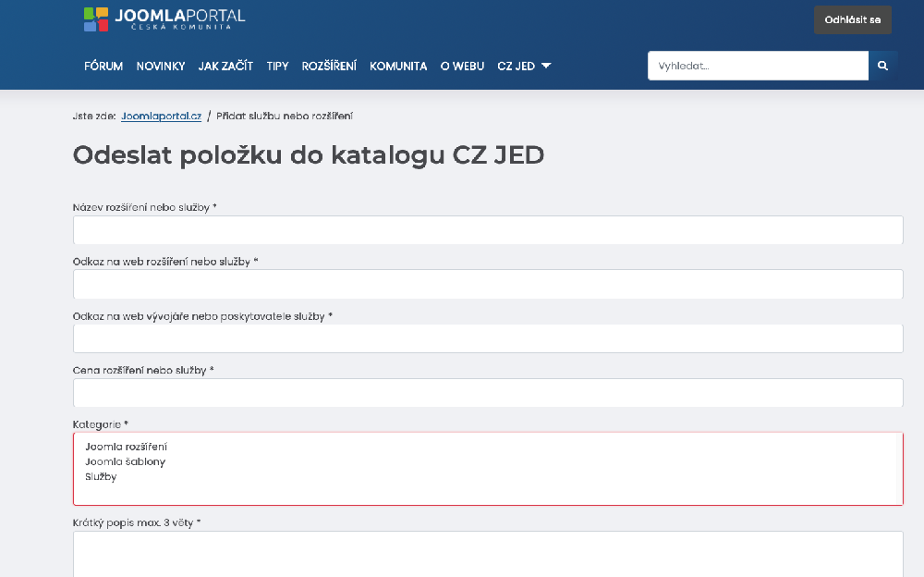Choose Joomla šablony category option

point(125,461)
